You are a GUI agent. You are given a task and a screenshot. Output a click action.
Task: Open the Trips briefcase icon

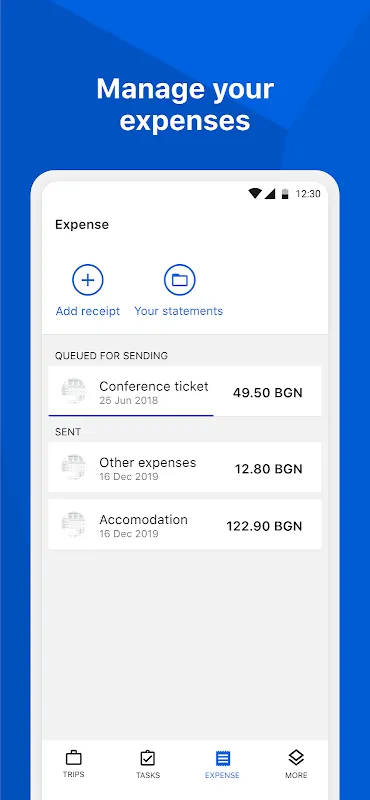[x=73, y=758]
